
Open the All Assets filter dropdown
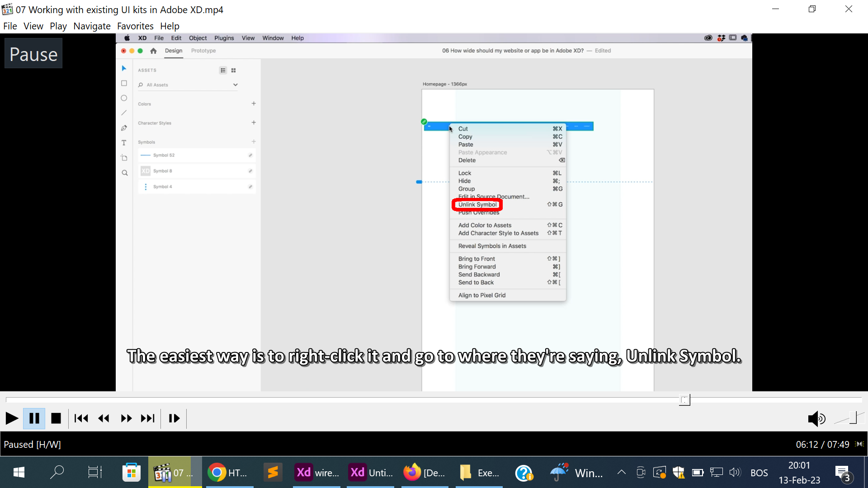(235, 84)
